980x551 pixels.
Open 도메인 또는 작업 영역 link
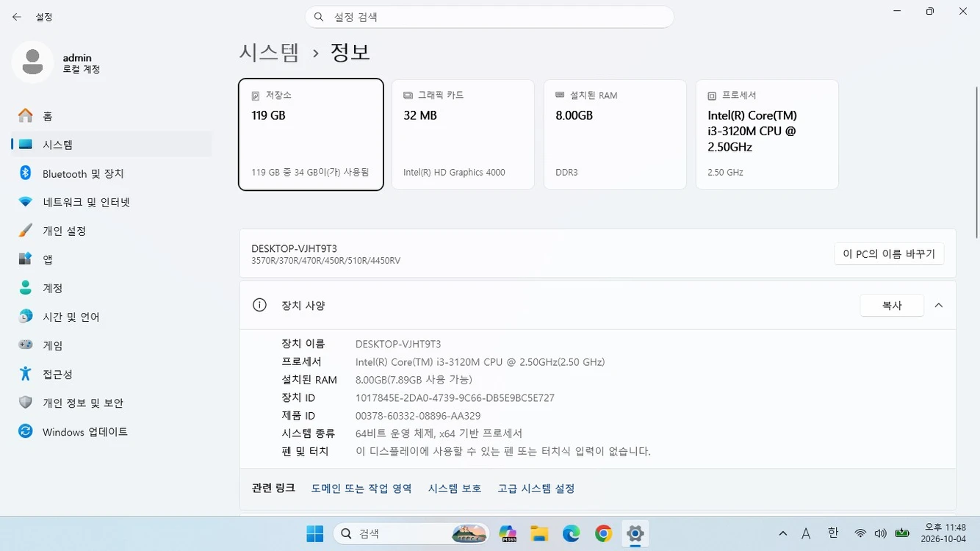click(x=361, y=489)
